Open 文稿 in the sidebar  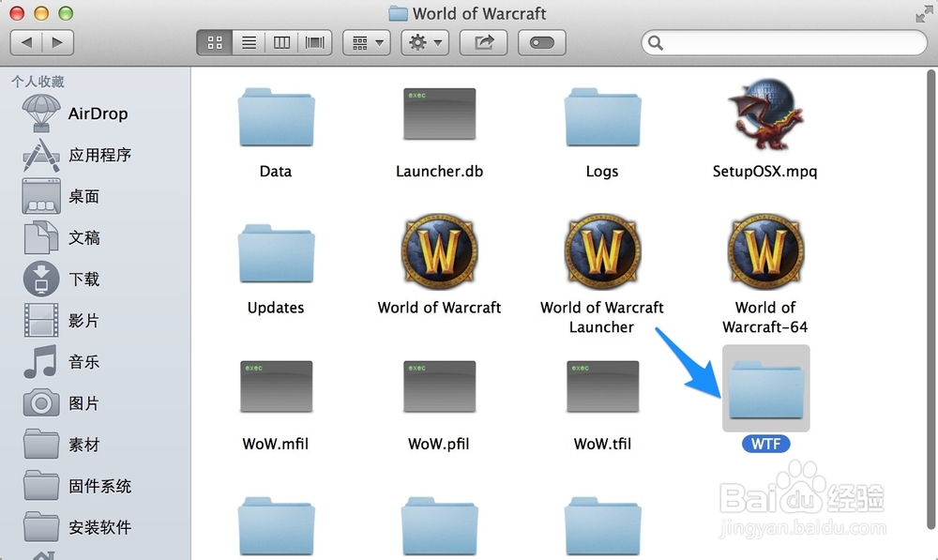click(60, 237)
